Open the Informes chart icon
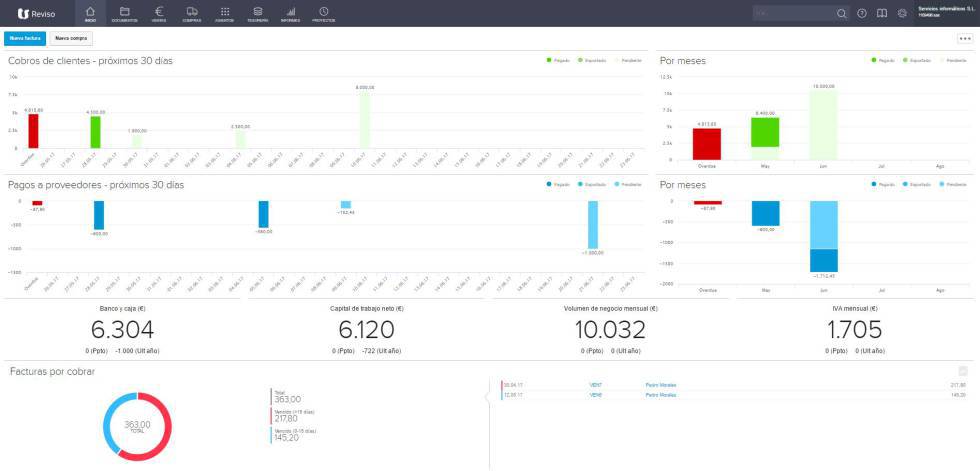The height and width of the screenshot is (471, 980). point(291,13)
